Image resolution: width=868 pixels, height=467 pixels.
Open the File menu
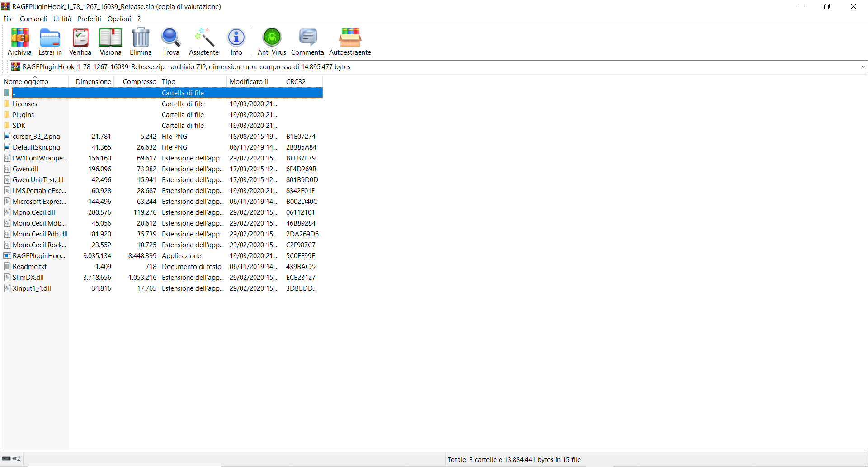[8, 19]
